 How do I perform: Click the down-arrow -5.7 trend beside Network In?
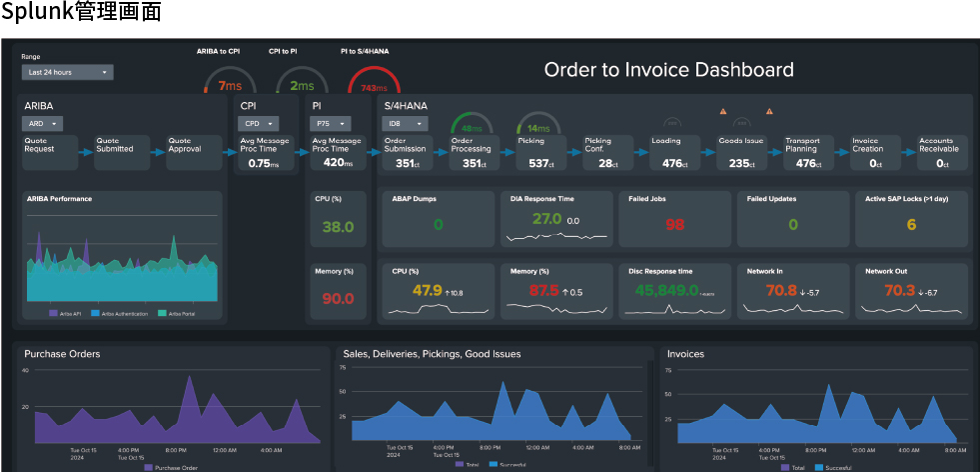(x=810, y=293)
